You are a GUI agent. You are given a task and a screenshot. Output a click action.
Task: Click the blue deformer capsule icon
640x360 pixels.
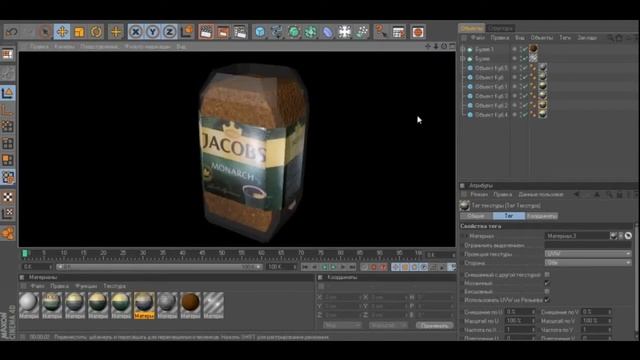(x=328, y=32)
